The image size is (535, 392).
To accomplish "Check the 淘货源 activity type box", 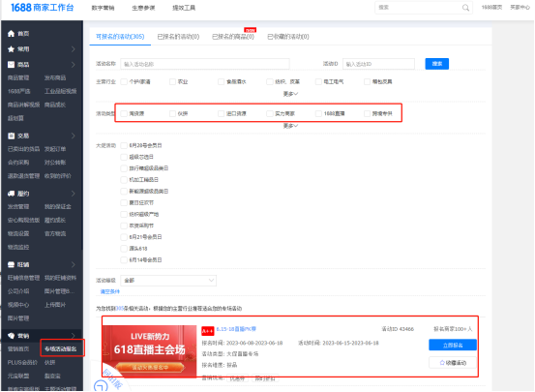I will coord(124,113).
